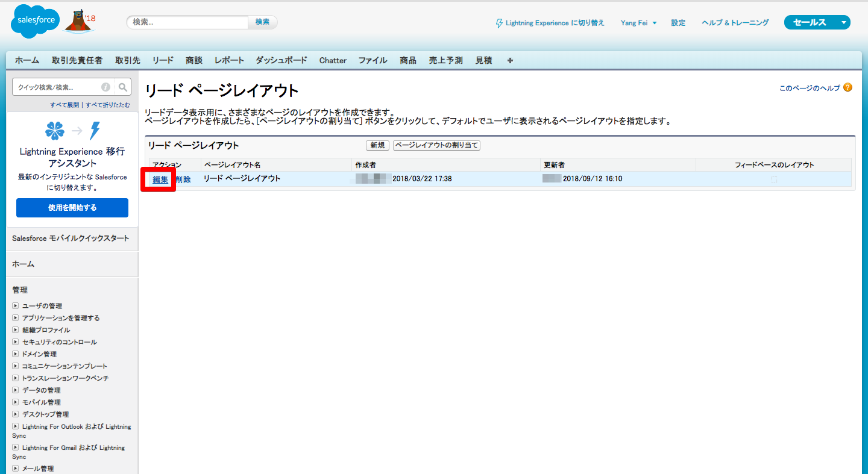Expand トランスレーションワークベンチ node
Viewport: 868px width, 474px height.
pos(16,378)
